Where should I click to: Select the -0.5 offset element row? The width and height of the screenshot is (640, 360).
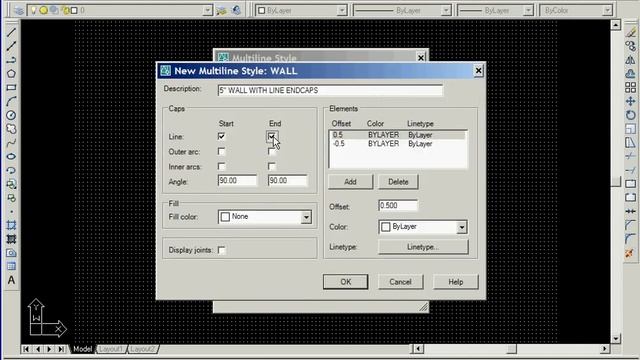(398, 144)
